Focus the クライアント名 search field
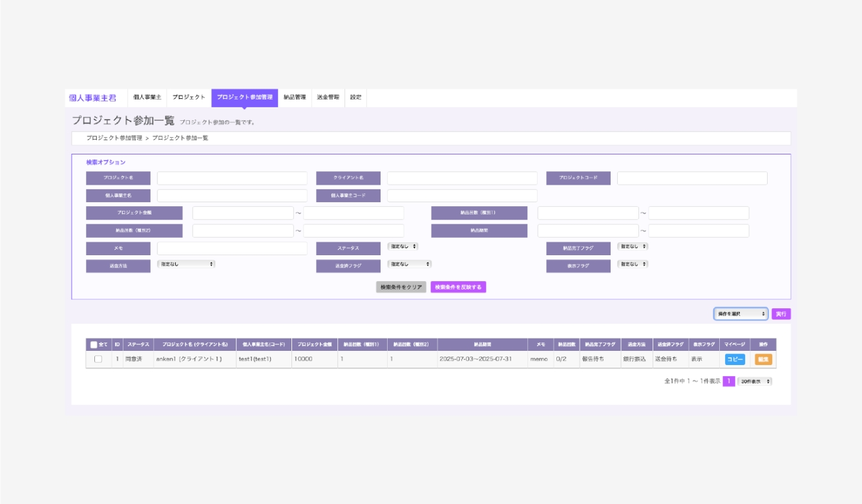The width and height of the screenshot is (862, 504). pos(462,178)
